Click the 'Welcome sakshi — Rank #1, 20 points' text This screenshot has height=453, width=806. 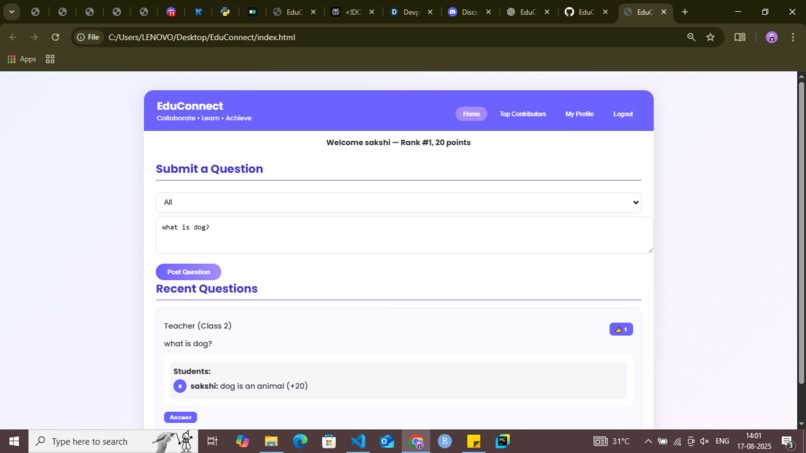coord(398,142)
